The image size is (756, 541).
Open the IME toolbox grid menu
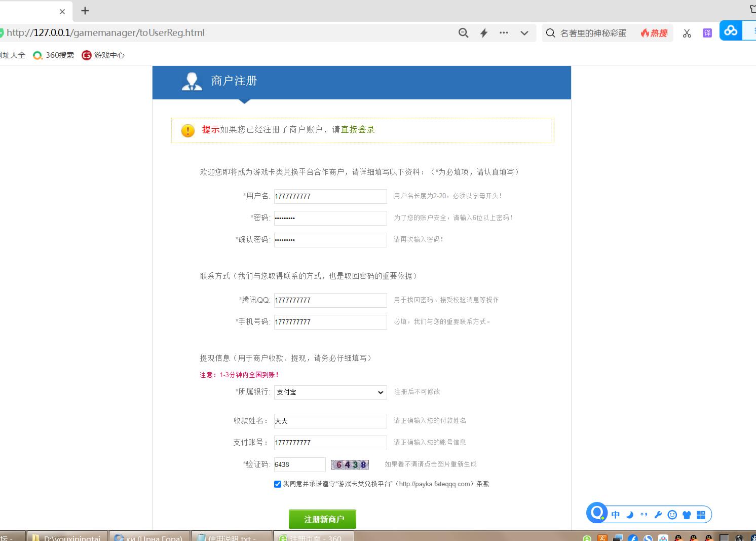coord(701,515)
